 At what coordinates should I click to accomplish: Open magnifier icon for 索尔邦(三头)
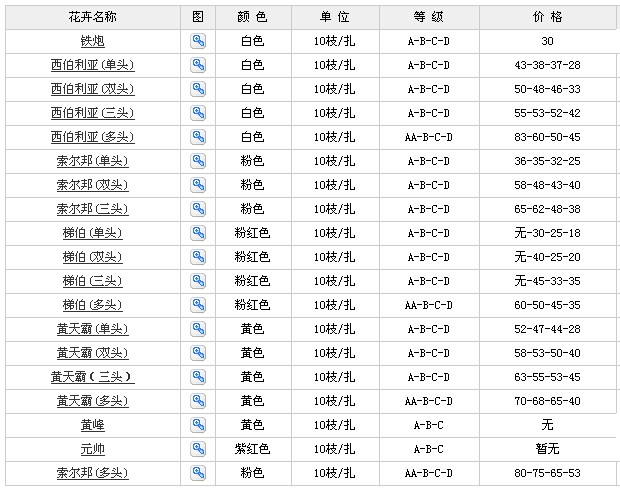[x=198, y=209]
